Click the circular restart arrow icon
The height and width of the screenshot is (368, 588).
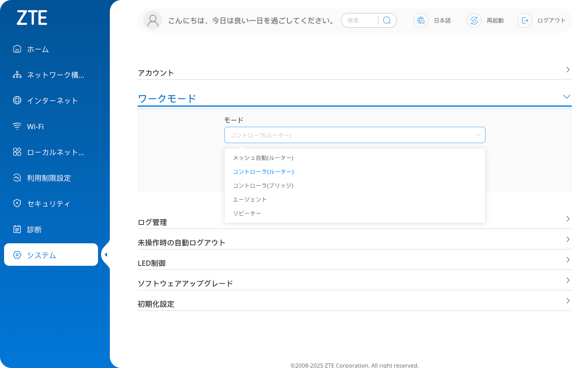(x=474, y=20)
